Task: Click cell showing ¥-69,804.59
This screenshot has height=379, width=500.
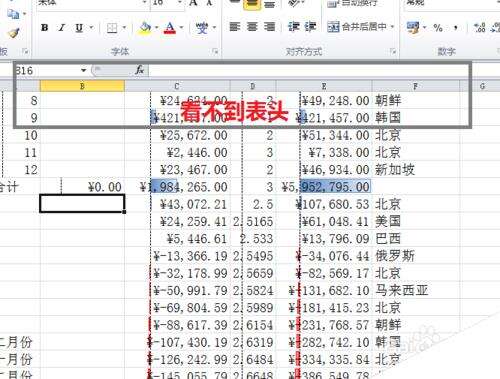Action: [177, 308]
